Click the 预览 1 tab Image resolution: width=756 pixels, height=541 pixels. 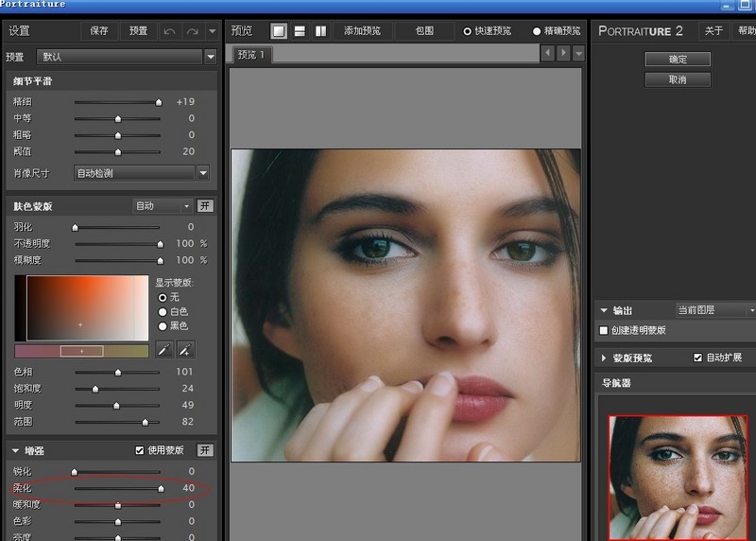(x=251, y=55)
